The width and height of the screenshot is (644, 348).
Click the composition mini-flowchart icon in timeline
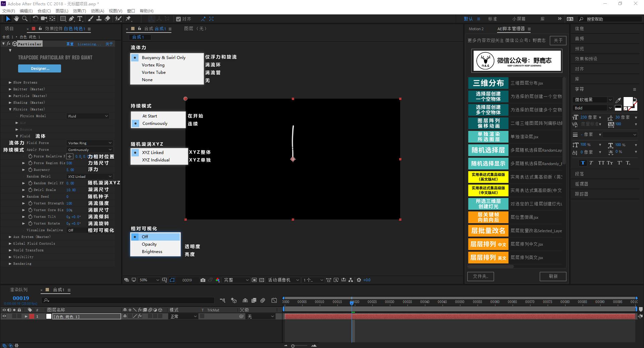(222, 300)
